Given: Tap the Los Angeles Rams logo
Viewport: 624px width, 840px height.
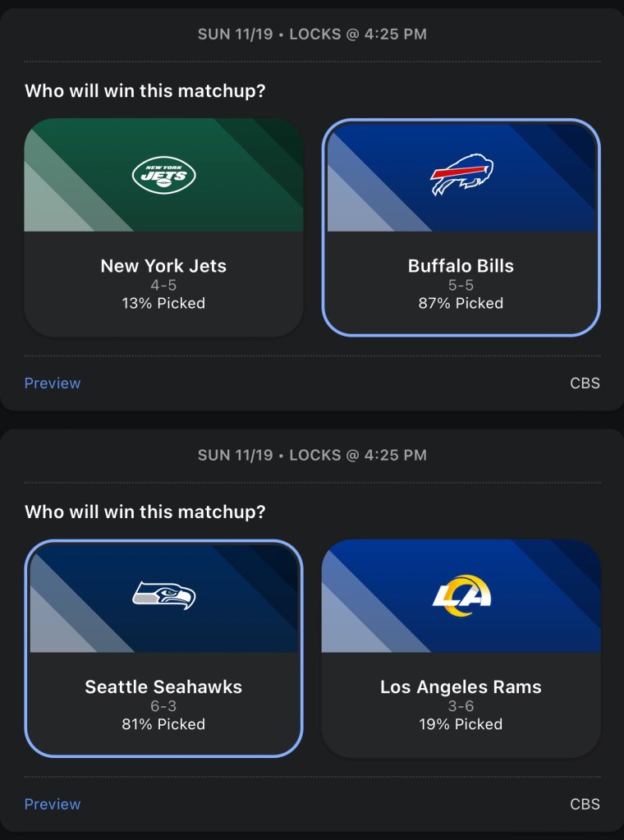Looking at the screenshot, I should 461,595.
